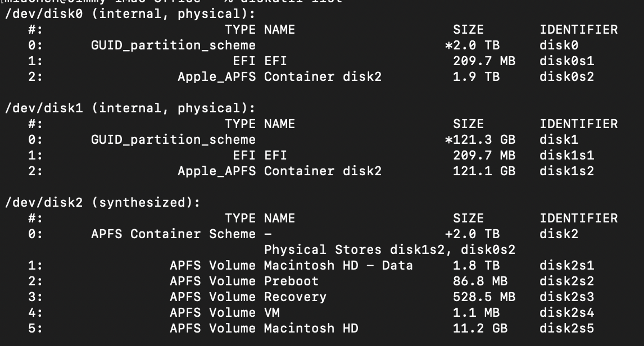Click the disk2s4 identifier
Image resolution: width=644 pixels, height=346 pixels.
pos(566,313)
